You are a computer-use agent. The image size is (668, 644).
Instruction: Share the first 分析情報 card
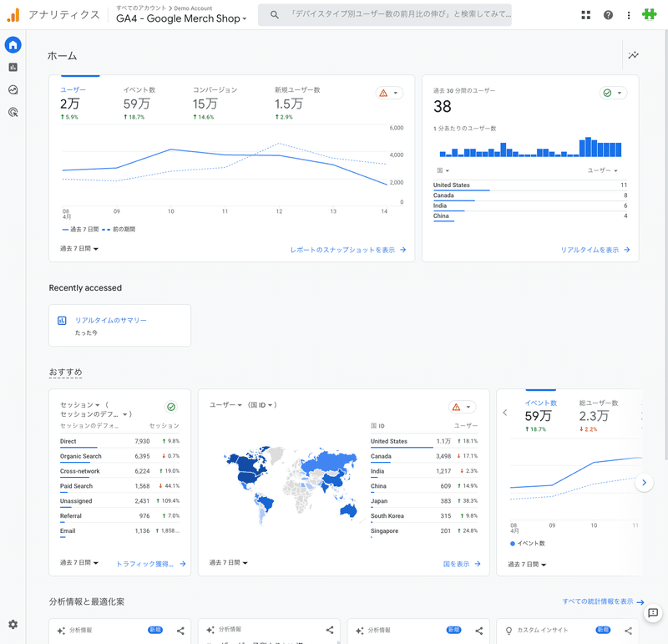point(180,631)
